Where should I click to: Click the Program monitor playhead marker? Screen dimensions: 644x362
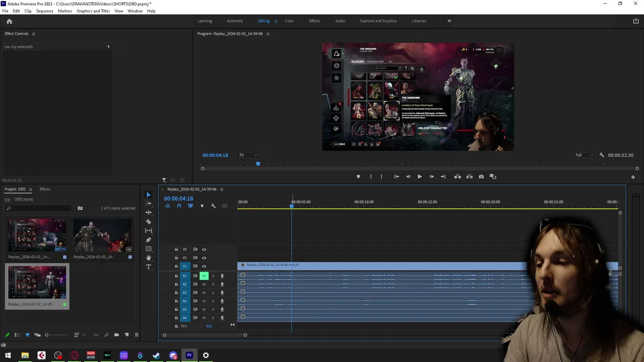[258, 164]
